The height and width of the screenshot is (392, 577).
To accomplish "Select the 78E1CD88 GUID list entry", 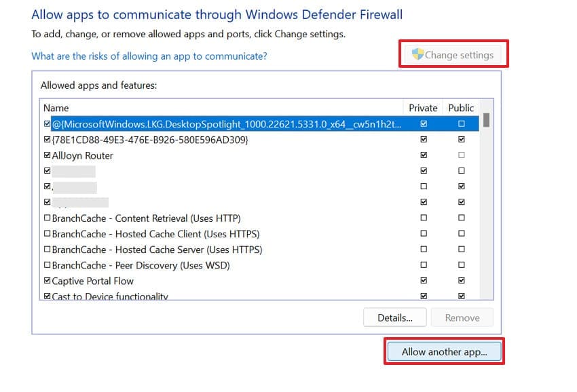I will pos(149,140).
